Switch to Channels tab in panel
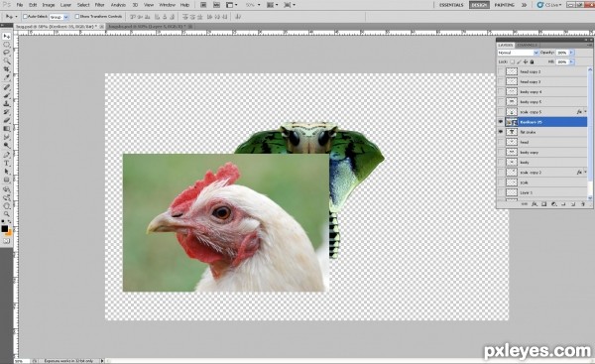The height and width of the screenshot is (364, 595). tap(527, 46)
